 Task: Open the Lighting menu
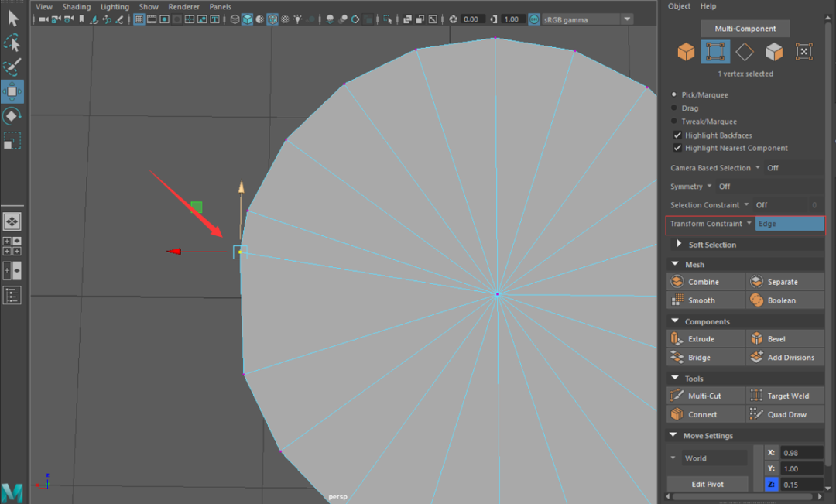115,6
